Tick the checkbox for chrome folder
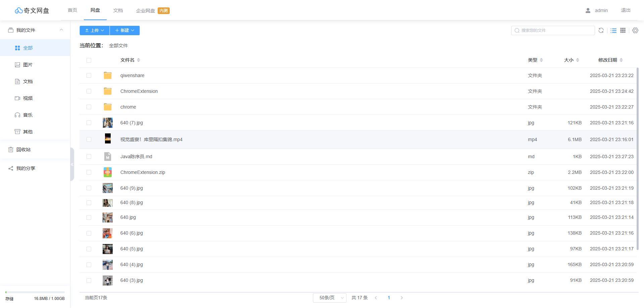This screenshot has width=644, height=308. (89, 107)
